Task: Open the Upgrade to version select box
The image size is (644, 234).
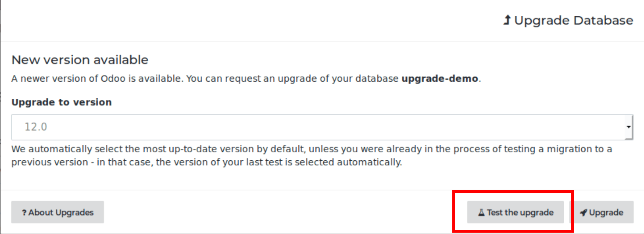Action: click(322, 127)
